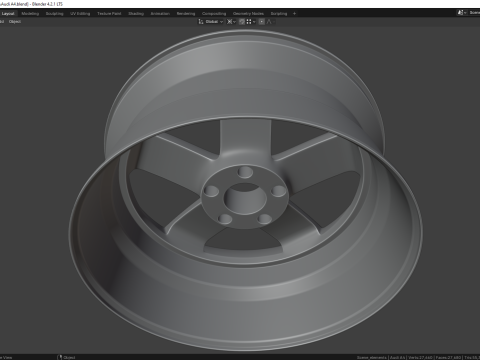
Task: Switch to the Rendering workspace
Action: (186, 14)
